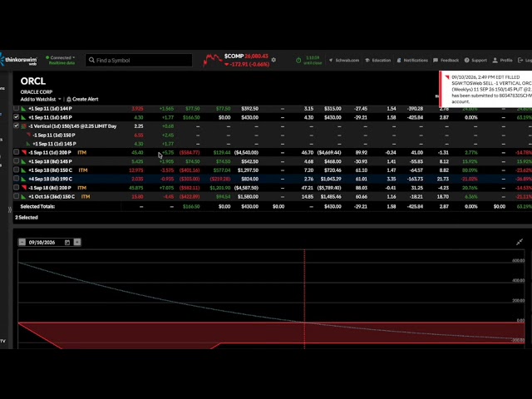
Task: Click the vertical spread icon in the LIMIT Day row
Action: (24, 126)
